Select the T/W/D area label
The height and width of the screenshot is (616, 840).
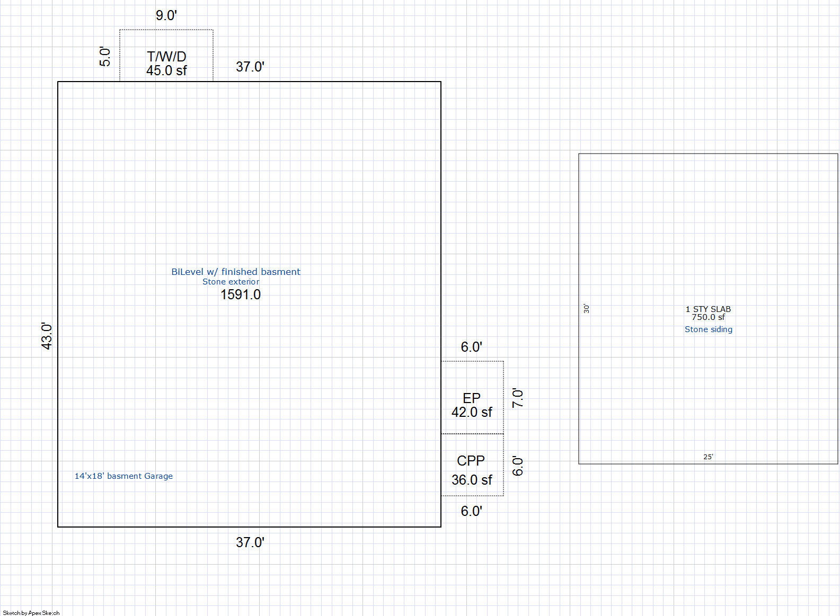tap(166, 56)
